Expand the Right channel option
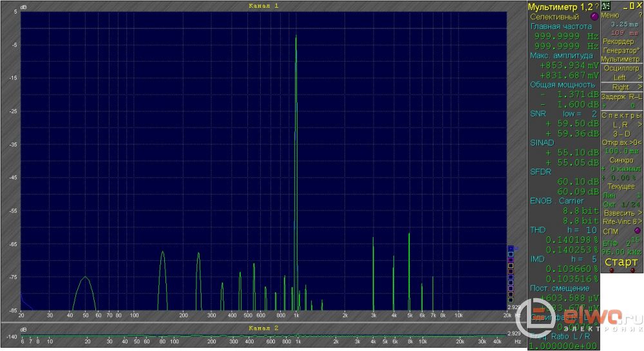 click(621, 87)
